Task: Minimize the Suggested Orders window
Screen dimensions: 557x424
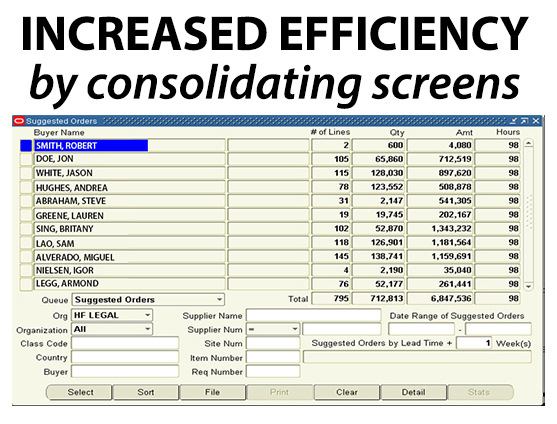Action: 513,121
